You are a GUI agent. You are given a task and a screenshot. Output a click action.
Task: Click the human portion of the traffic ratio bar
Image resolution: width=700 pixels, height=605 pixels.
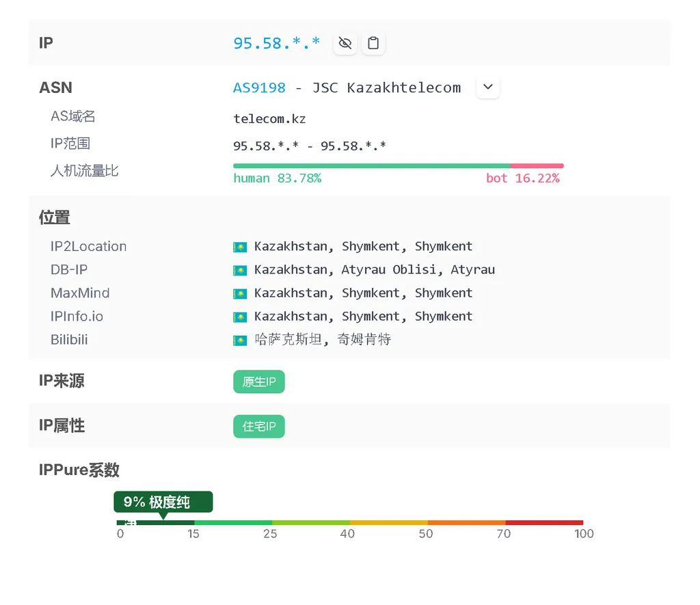pos(369,165)
